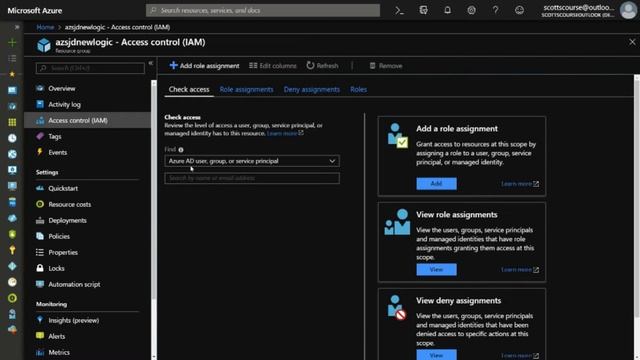Viewport: 640px width, 360px height.
Task: Click the Microsoft Azure logo text
Action: 35,11
